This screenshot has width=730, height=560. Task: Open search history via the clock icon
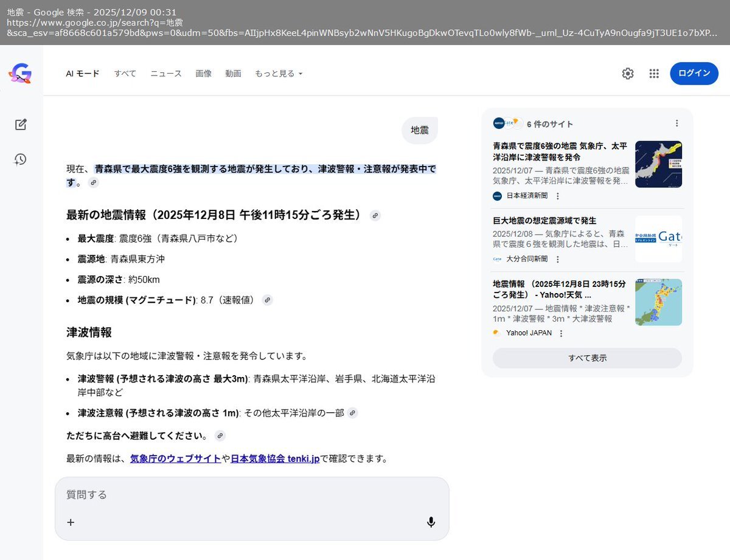point(20,159)
